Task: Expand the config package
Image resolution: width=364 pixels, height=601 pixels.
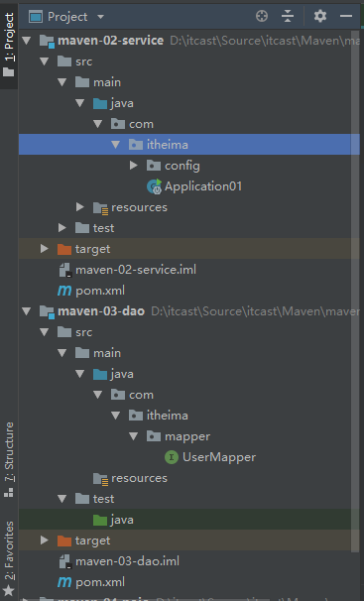Action: [x=133, y=166]
